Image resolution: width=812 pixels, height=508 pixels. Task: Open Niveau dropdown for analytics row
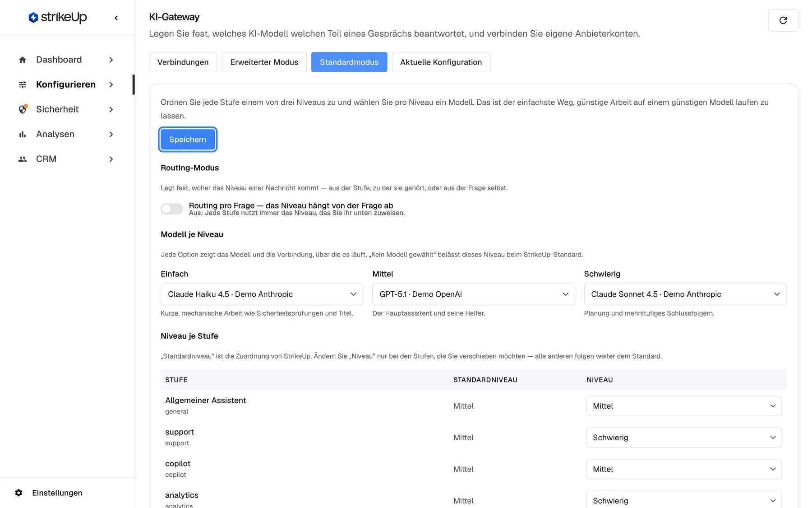coord(684,499)
